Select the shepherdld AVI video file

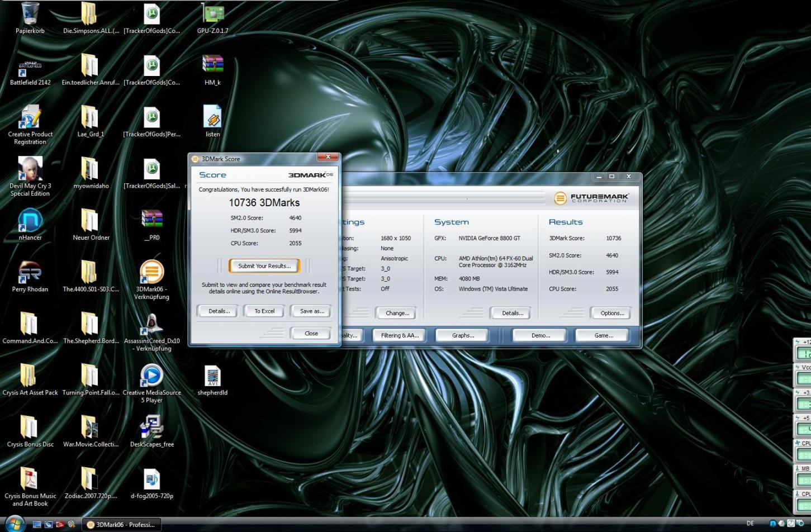coord(212,380)
